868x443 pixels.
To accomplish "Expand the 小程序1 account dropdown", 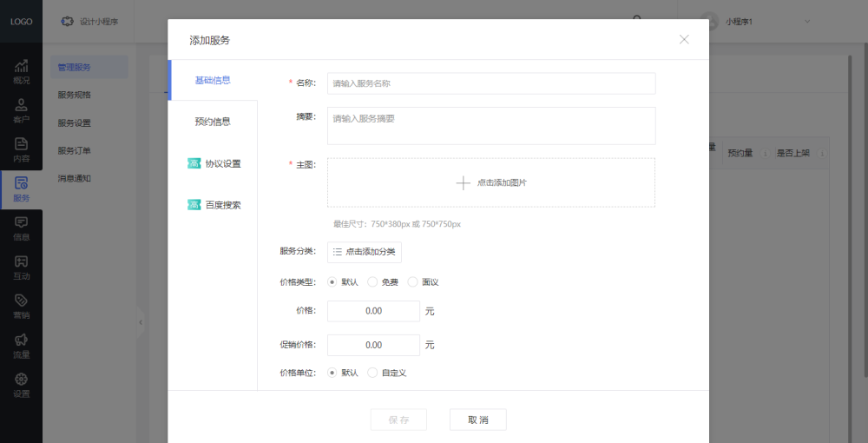I will coord(806,22).
